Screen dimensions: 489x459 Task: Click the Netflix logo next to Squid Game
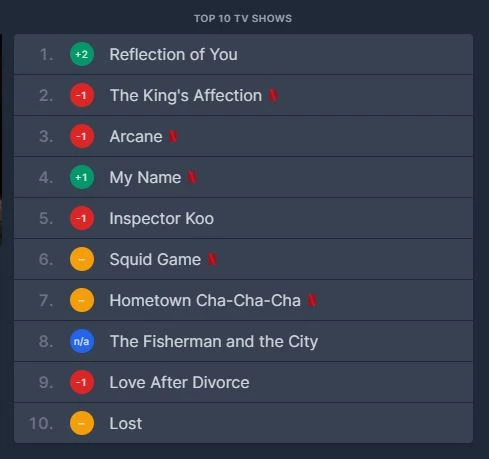pos(212,259)
